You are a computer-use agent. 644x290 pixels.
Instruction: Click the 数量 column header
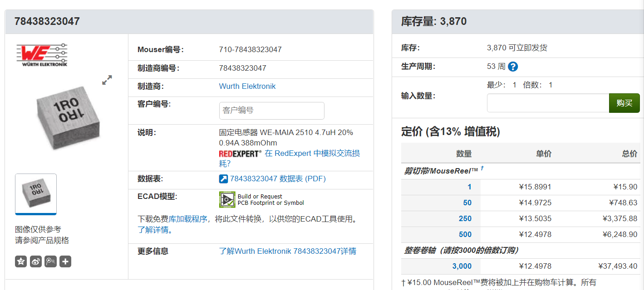(x=464, y=154)
